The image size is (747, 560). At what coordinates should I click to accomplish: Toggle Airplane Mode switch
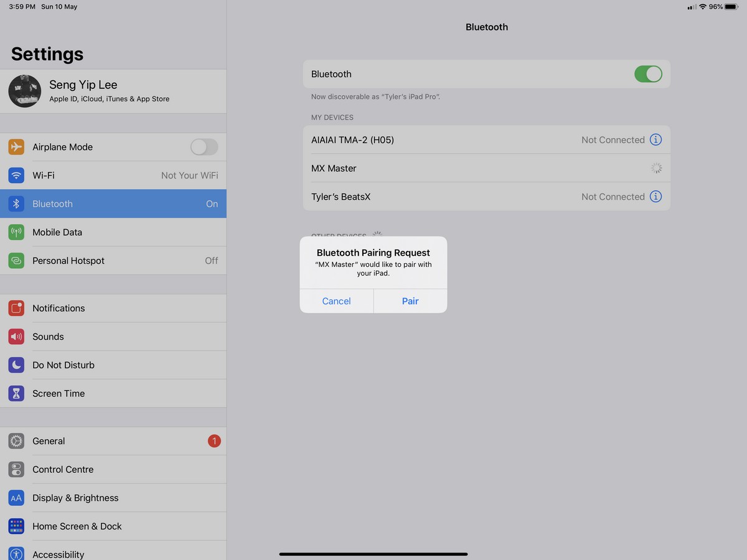(204, 147)
